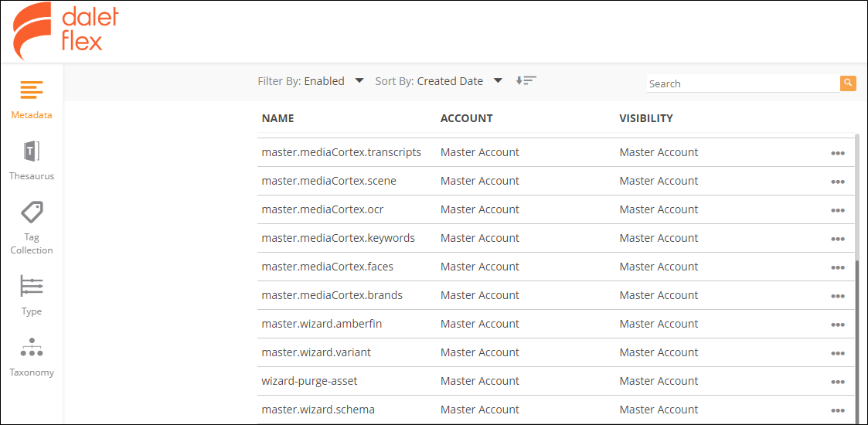868x425 pixels.
Task: Select the wizard-purge-asset entry
Action: point(310,381)
